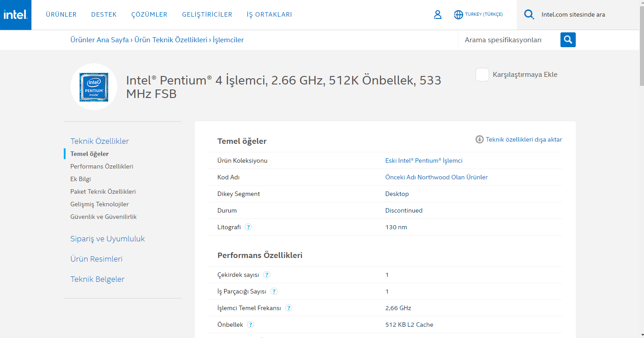The width and height of the screenshot is (644, 338).
Task: Open help tooltip for İşlemci Temel Frekansı
Action: (x=289, y=308)
